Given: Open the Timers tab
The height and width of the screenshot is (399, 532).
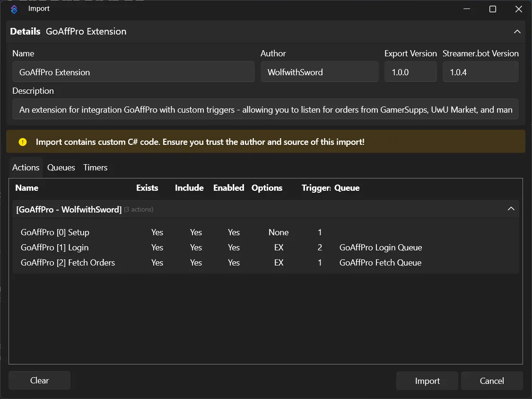Looking at the screenshot, I should tap(96, 168).
